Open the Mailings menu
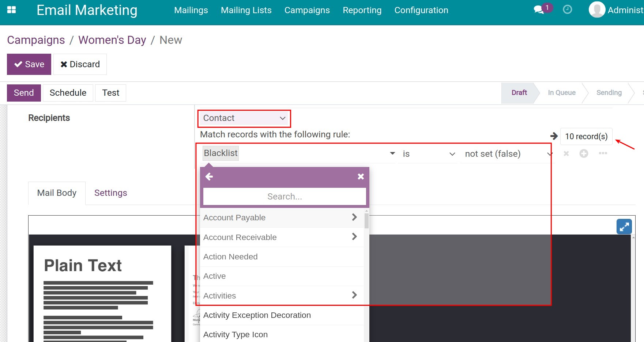The image size is (644, 342). click(191, 10)
